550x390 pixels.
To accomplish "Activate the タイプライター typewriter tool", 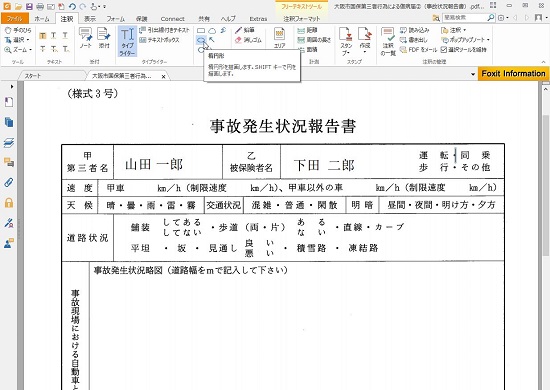I will pyautogui.click(x=127, y=41).
